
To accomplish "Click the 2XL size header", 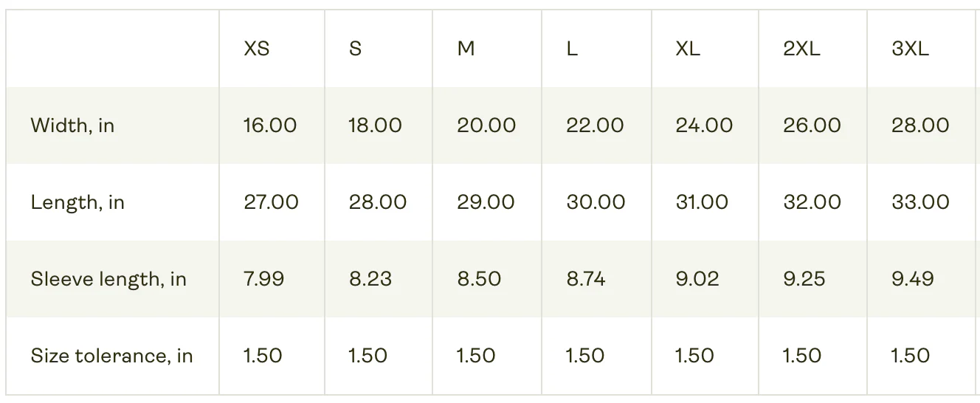I will [x=801, y=49].
